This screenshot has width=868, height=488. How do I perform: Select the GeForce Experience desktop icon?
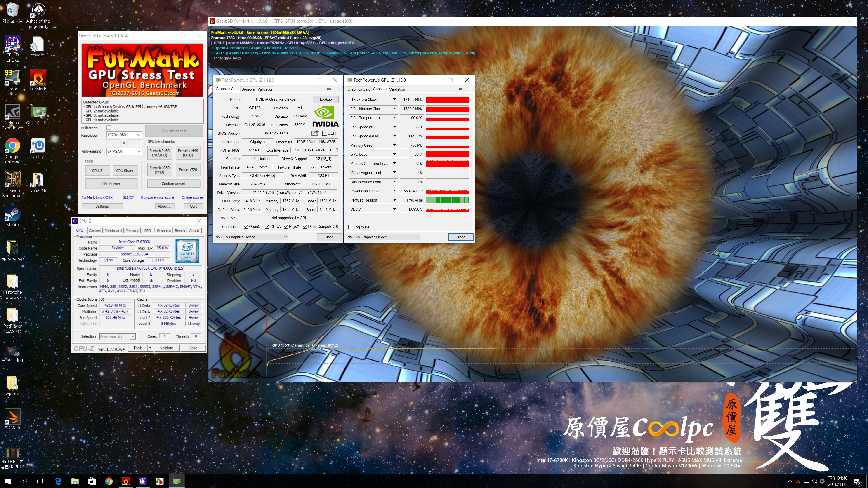point(12,117)
